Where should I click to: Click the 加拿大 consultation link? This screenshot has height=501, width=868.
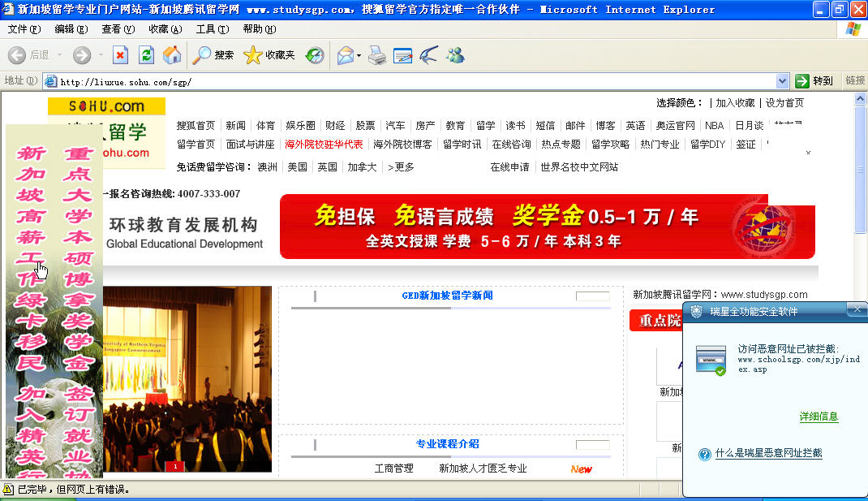pos(362,166)
